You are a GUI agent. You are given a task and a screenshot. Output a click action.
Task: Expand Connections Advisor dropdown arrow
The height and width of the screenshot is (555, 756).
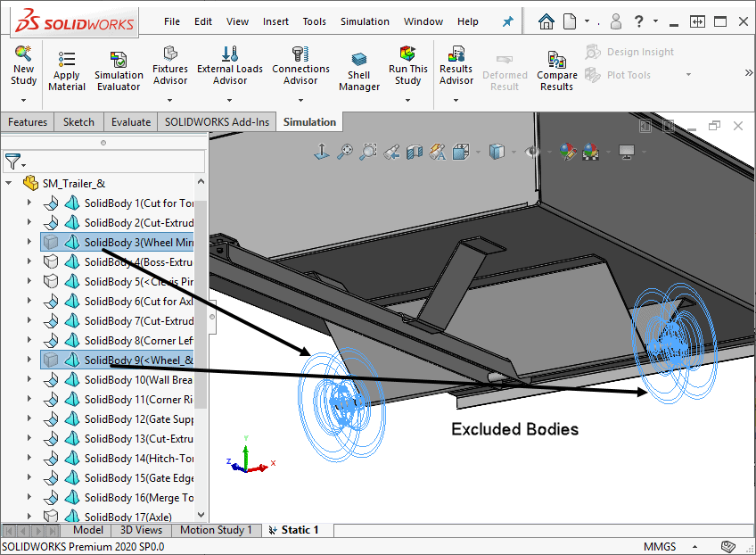[x=300, y=101]
